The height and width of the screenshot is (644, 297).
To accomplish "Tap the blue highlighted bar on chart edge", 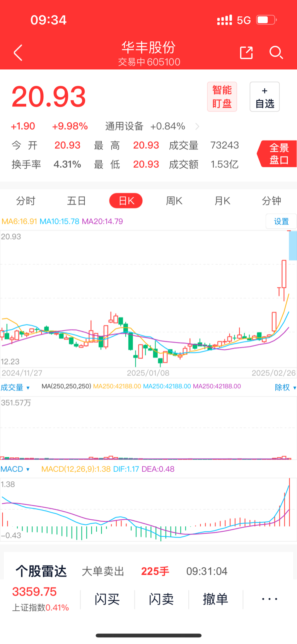I will pos(293,246).
